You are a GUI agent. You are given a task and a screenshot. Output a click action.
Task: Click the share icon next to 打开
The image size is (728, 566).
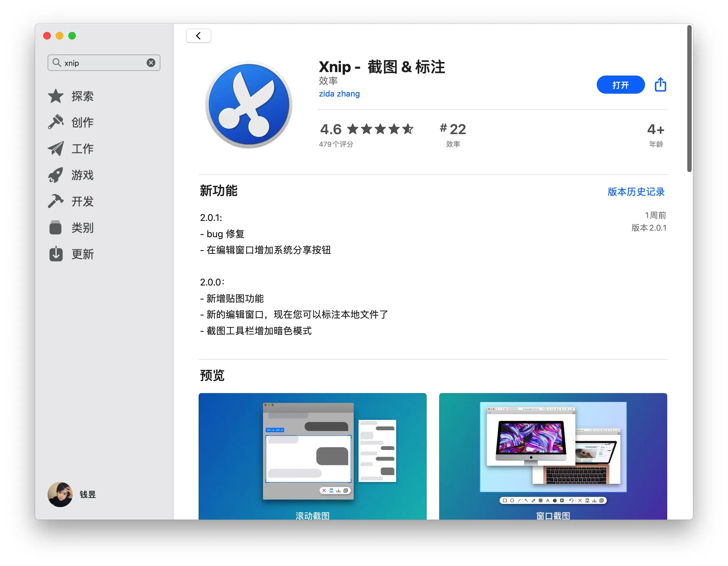pyautogui.click(x=660, y=84)
